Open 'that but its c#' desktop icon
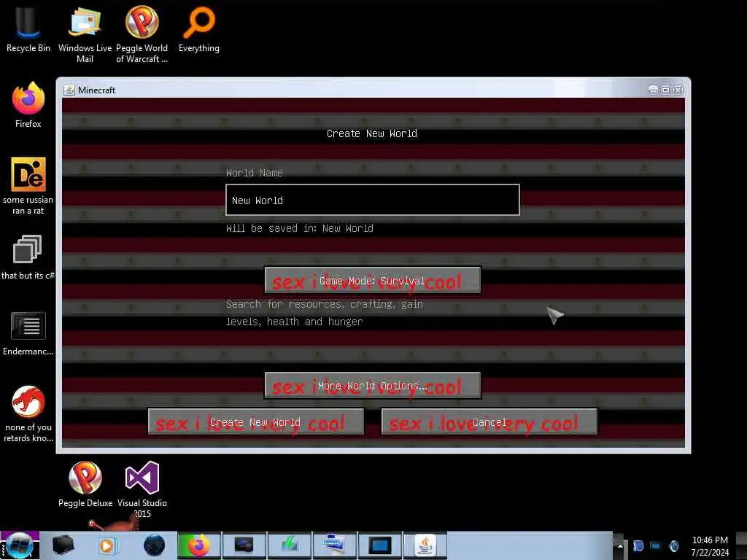Image resolution: width=747 pixels, height=560 pixels. (28, 257)
